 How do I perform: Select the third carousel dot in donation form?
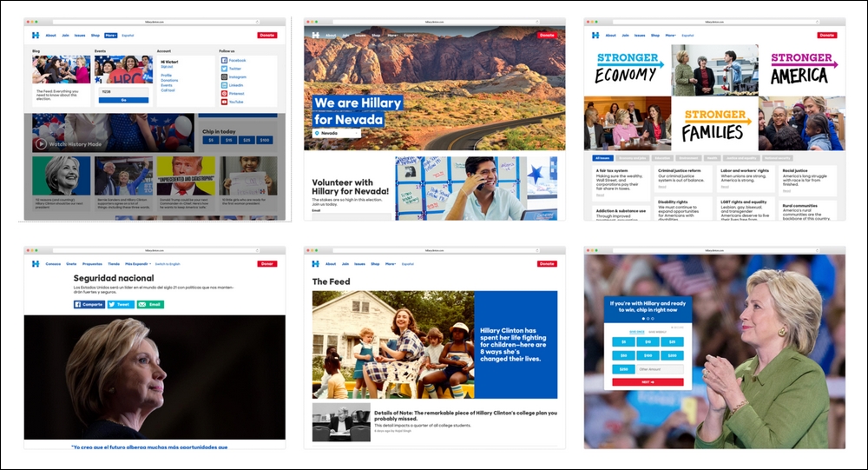(653, 319)
